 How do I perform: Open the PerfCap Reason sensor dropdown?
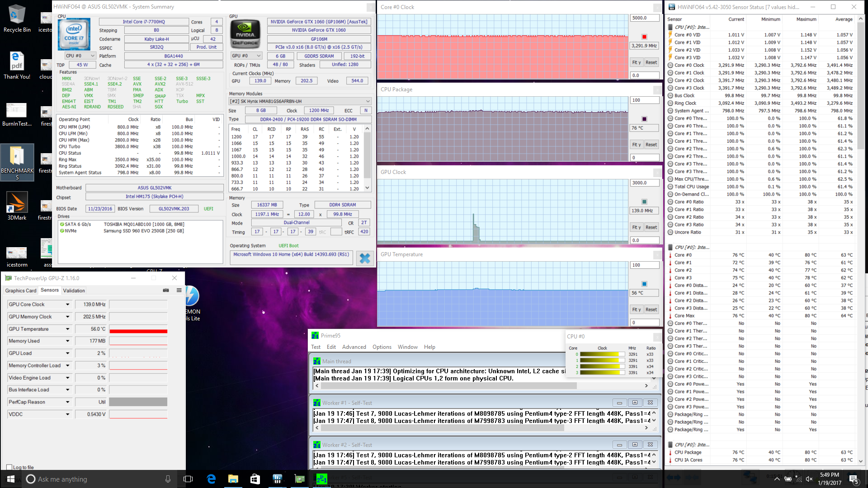click(x=68, y=402)
